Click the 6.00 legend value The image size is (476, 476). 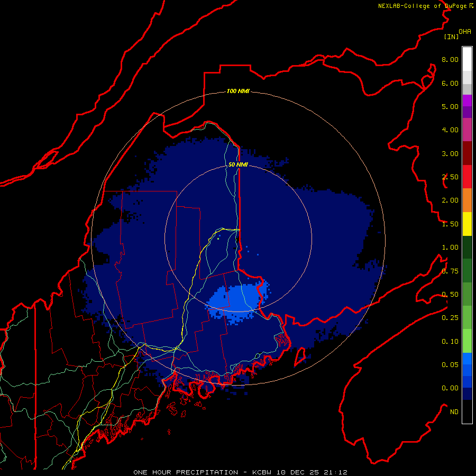[x=450, y=83]
